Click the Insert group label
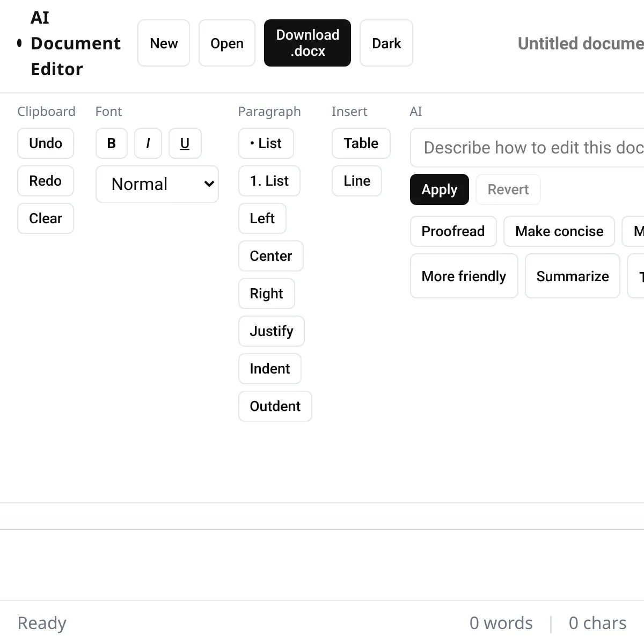The image size is (644, 644). click(349, 111)
